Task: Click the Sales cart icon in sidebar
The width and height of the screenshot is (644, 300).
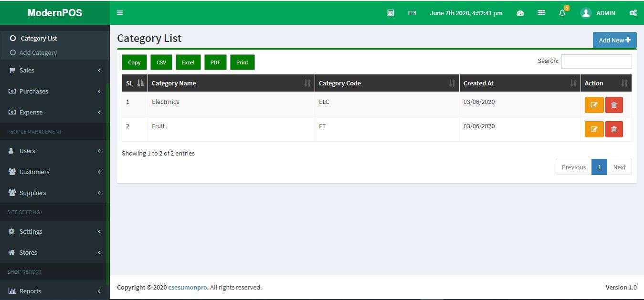Action: pos(12,70)
